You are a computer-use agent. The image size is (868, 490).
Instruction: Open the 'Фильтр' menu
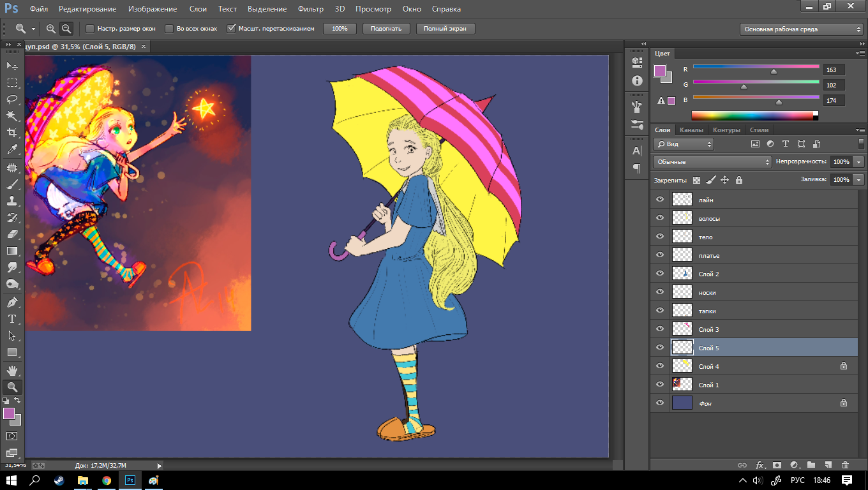pyautogui.click(x=311, y=9)
